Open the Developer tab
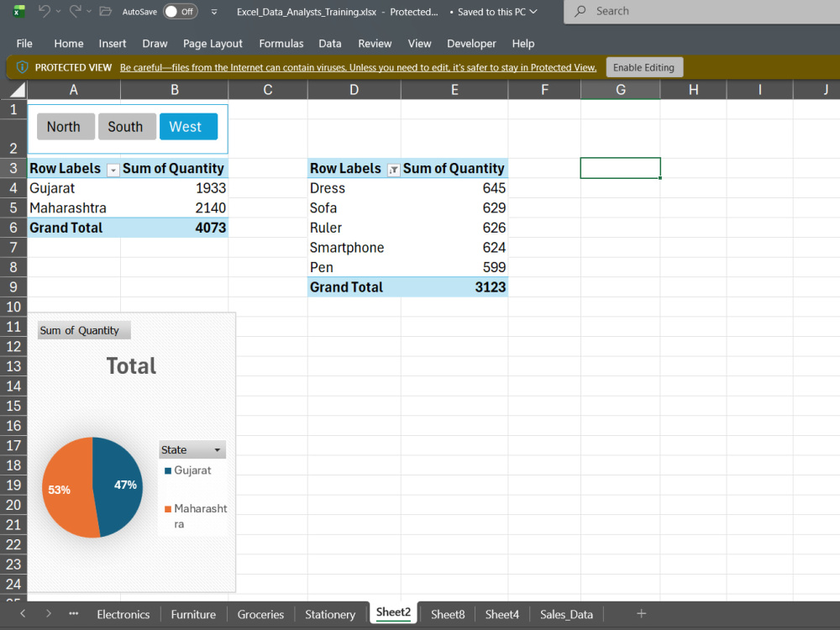The image size is (840, 630). coord(471,44)
